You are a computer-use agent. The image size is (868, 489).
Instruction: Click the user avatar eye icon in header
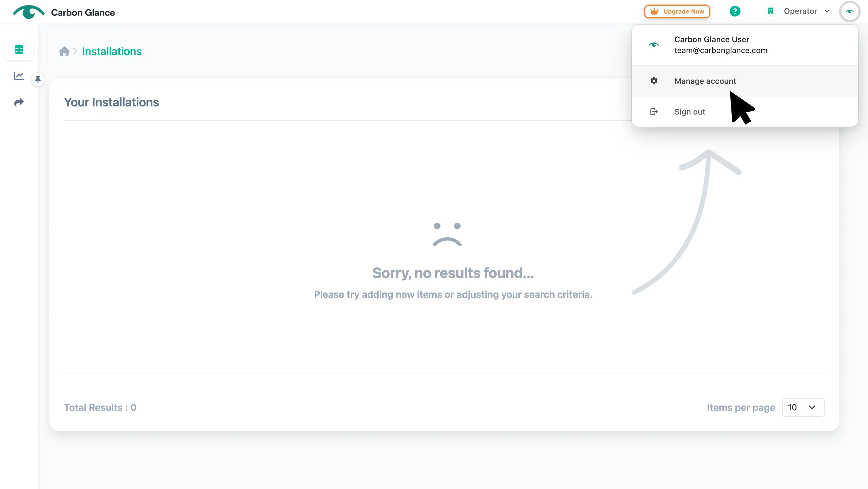(x=850, y=11)
